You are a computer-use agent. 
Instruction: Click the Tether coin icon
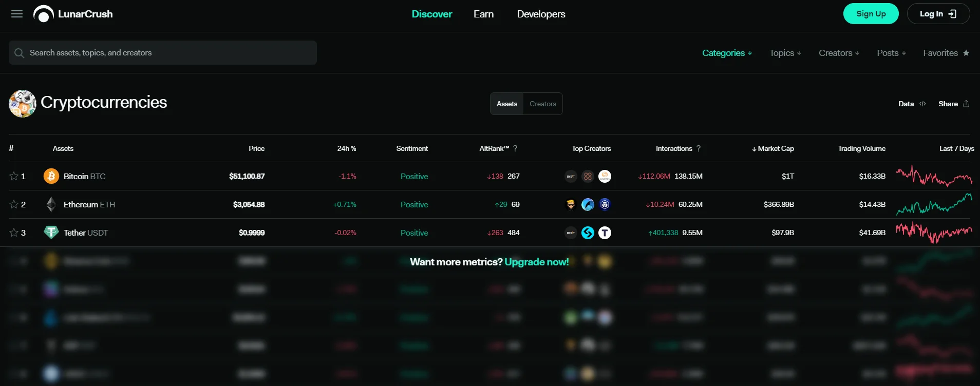tap(51, 233)
